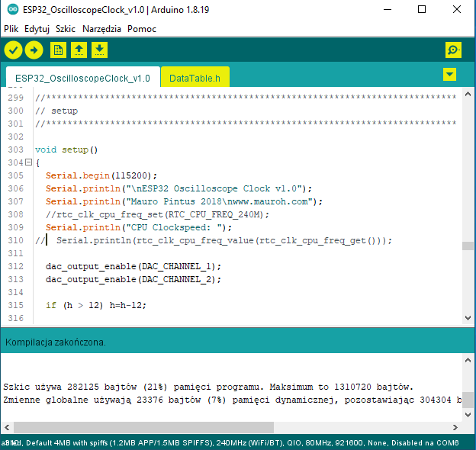Click the console horizontal scrollbar thumb

pyautogui.click(x=143, y=428)
